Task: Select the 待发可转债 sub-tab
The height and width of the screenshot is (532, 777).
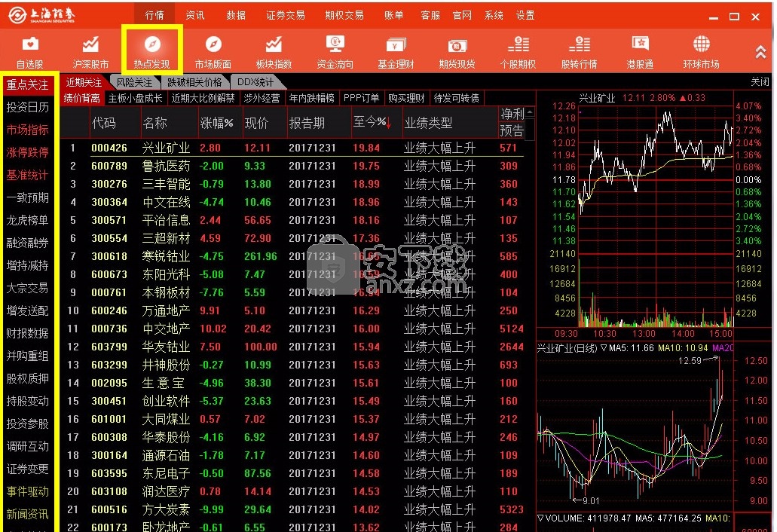Action: tap(457, 98)
